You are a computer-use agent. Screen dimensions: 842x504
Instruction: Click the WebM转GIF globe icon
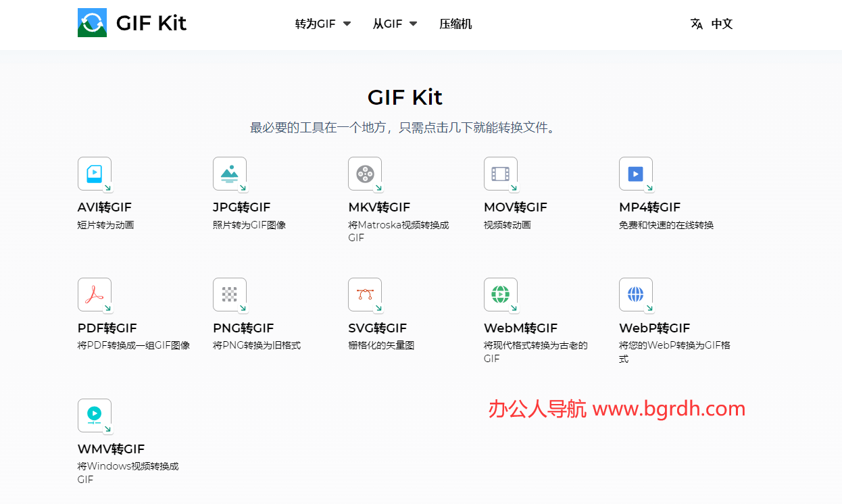coord(501,295)
